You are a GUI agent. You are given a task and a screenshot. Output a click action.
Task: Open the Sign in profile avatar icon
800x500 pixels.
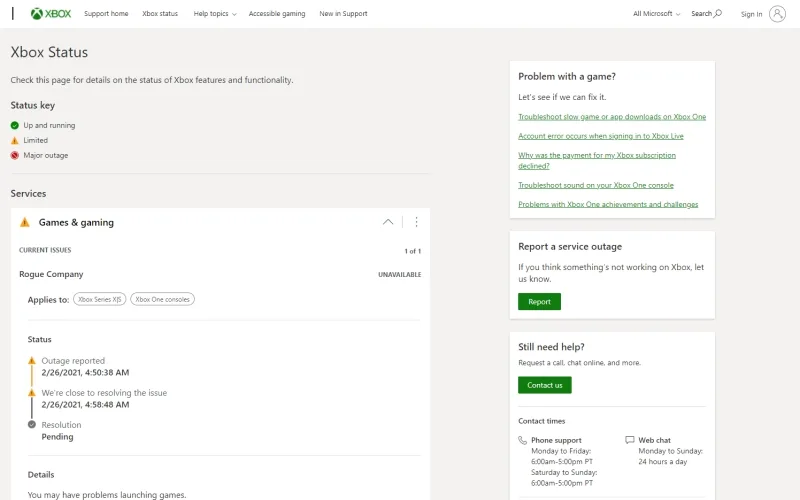pyautogui.click(x=777, y=14)
